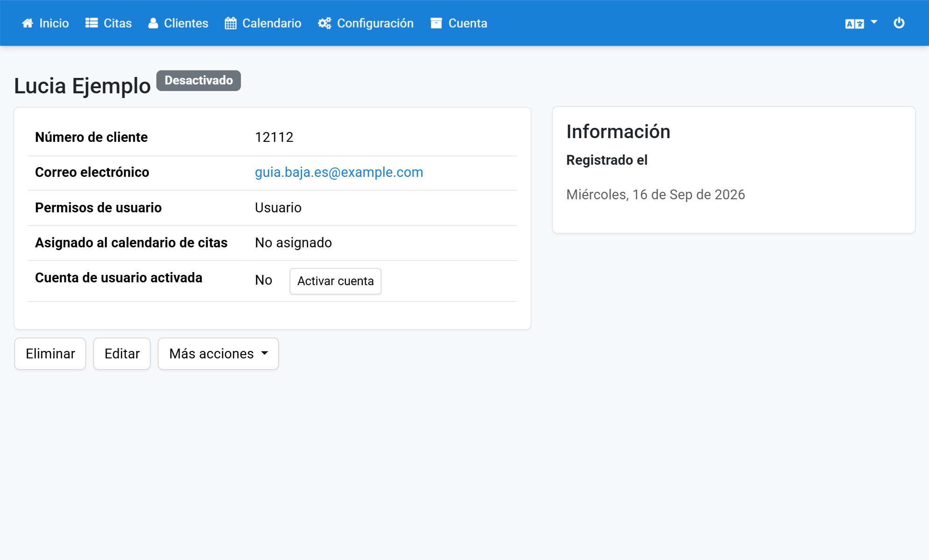Viewport: 929px width, 560px height.
Task: Click the power logout icon
Action: 899,23
